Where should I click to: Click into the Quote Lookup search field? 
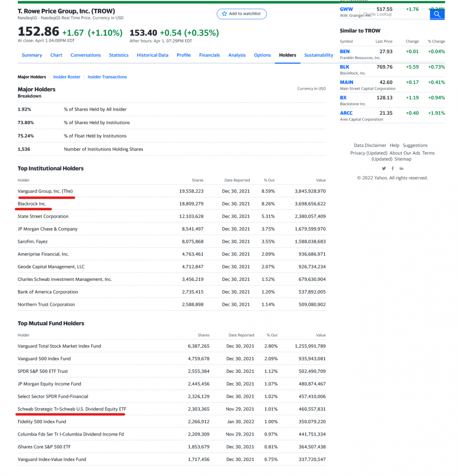click(x=393, y=14)
